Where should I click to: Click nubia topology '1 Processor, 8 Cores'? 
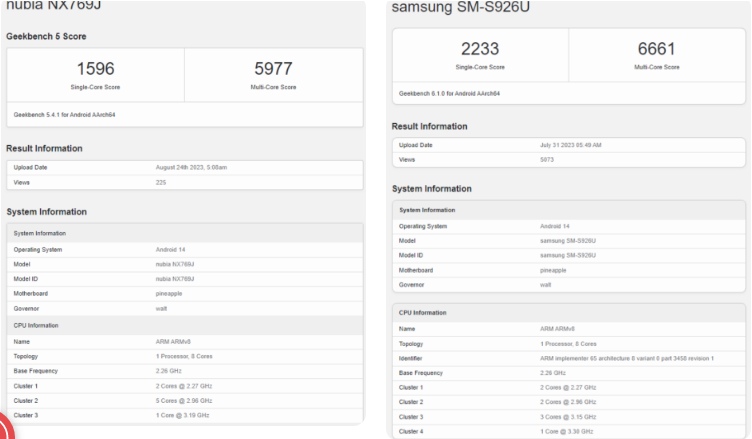[184, 356]
